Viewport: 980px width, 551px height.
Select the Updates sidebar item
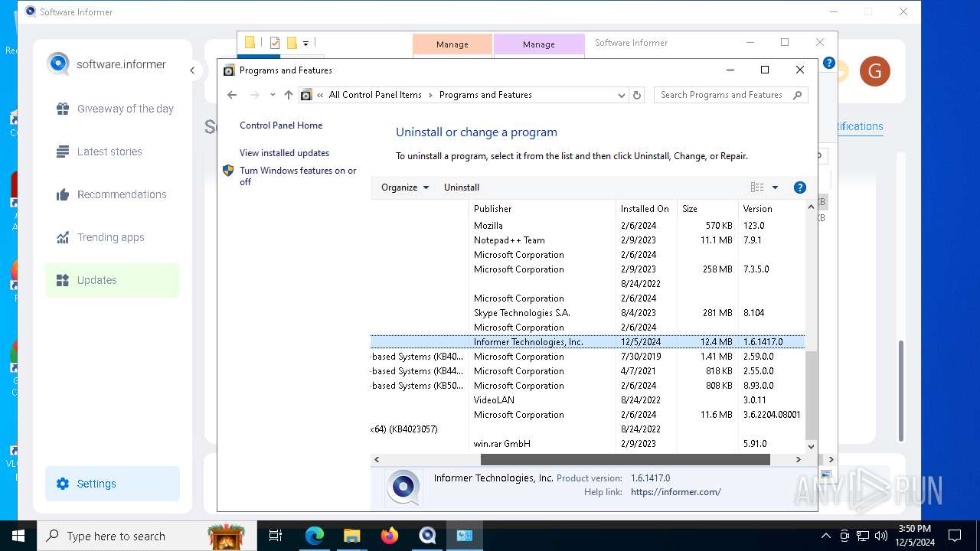click(113, 280)
